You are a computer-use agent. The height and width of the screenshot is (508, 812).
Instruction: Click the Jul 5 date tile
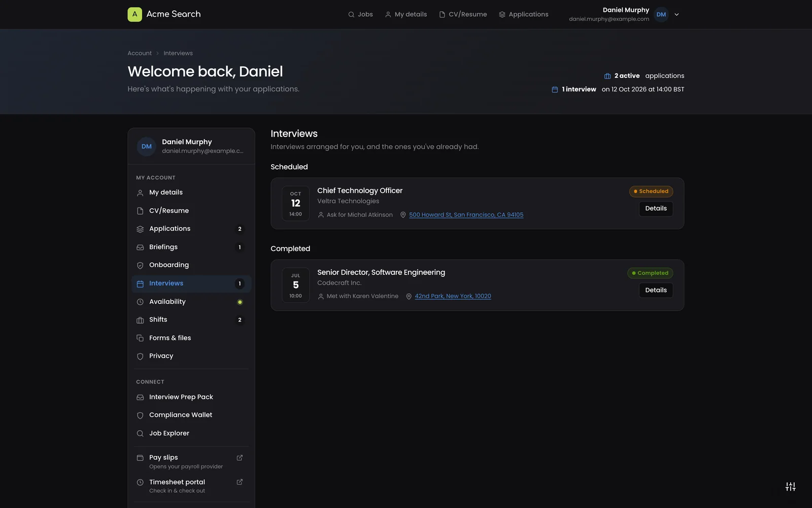pos(295,285)
